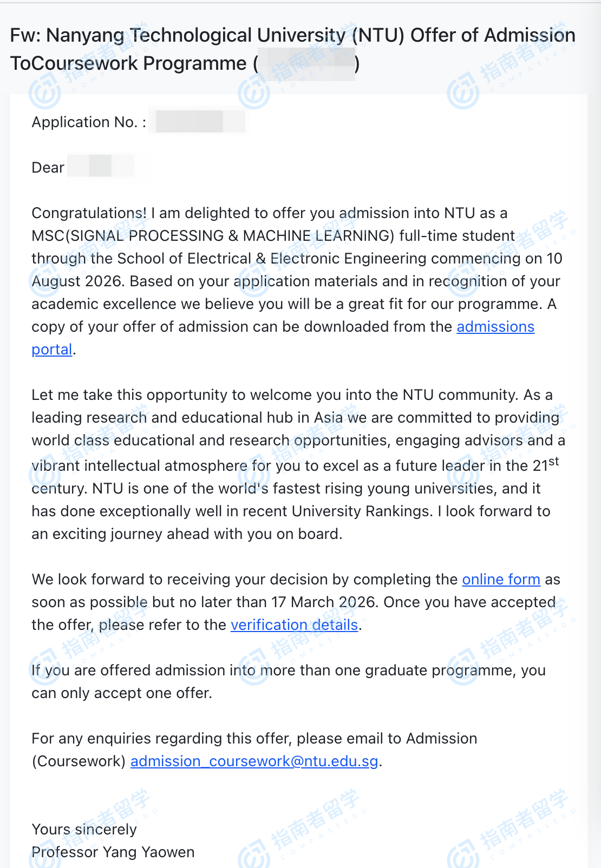This screenshot has height=868, width=601.
Task: Click 'MSC(SIGNAL PROCESSING & MACHINE LEARNING)' programme text
Action: pos(213,236)
